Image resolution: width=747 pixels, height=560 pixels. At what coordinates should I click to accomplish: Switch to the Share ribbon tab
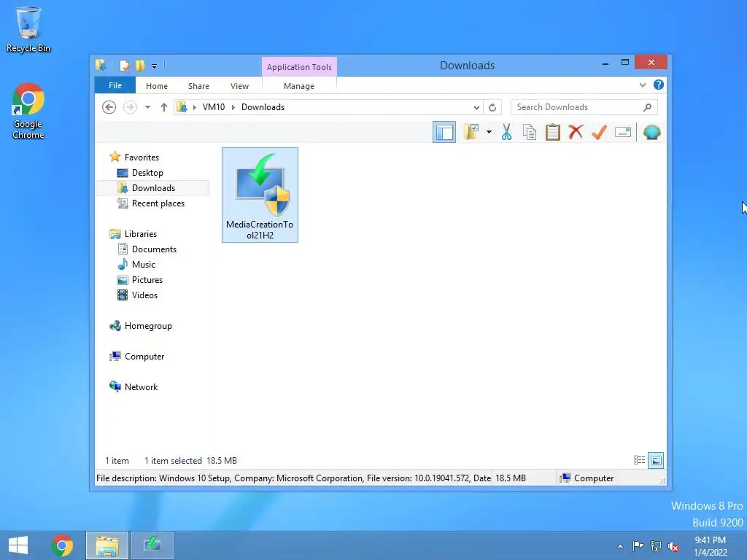[198, 86]
